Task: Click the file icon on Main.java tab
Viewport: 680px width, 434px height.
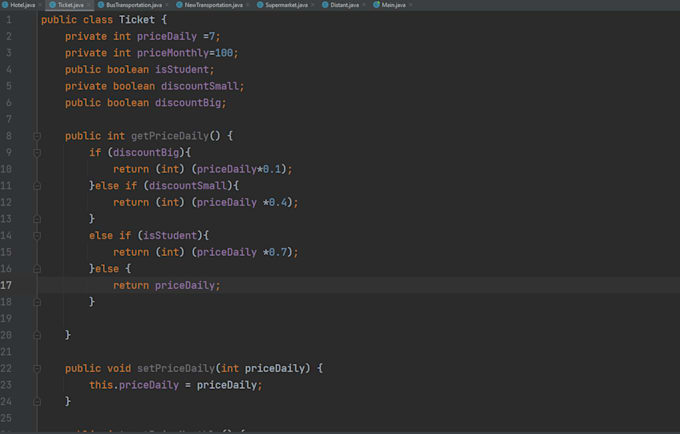Action: click(376, 5)
